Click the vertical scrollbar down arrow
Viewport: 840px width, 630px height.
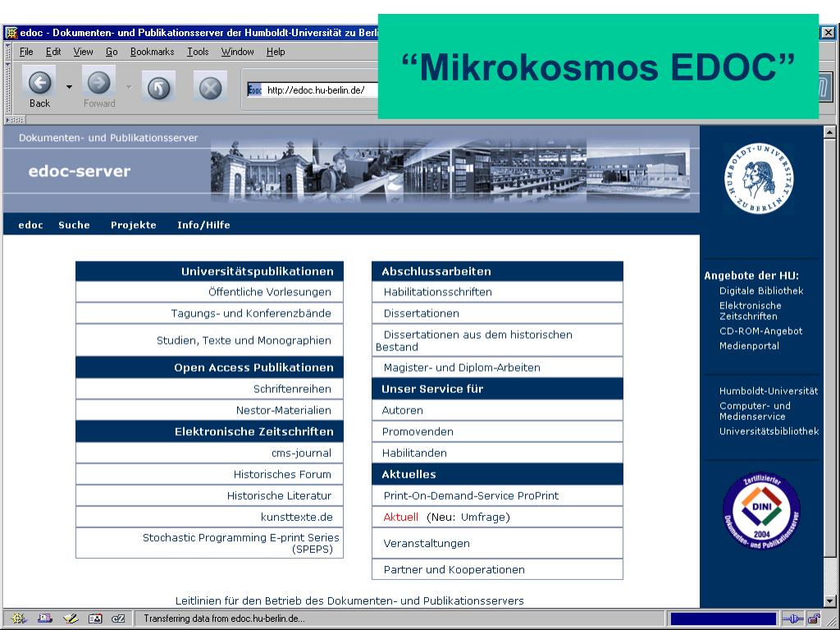pos(829,601)
